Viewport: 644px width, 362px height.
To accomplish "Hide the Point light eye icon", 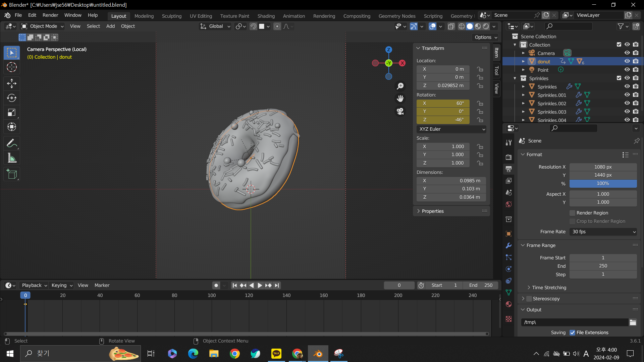I will click(x=627, y=70).
